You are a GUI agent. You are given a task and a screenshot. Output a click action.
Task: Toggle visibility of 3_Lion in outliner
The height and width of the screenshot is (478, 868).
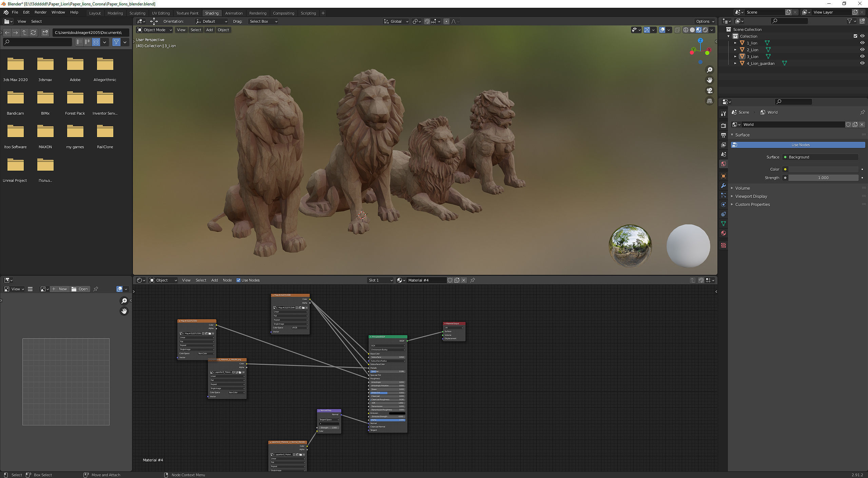(x=862, y=57)
